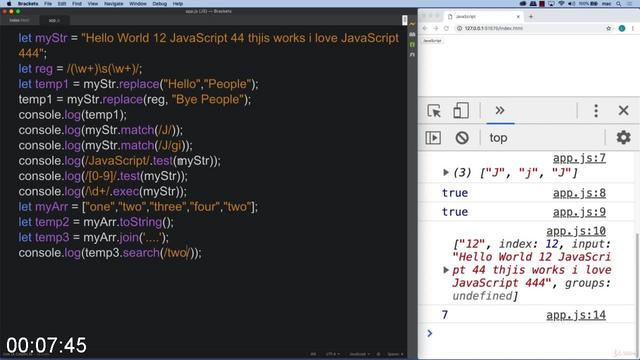Click the console output value 7
The height and width of the screenshot is (360, 640).
click(x=444, y=315)
